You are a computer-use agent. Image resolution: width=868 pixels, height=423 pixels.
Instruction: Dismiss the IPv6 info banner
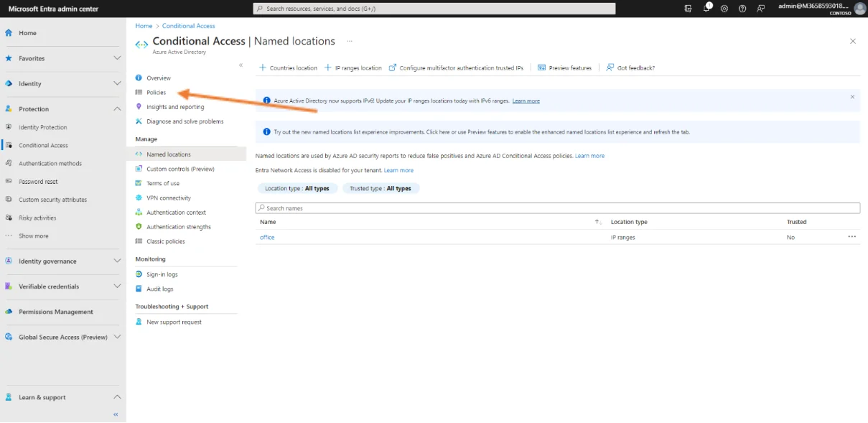pos(852,97)
